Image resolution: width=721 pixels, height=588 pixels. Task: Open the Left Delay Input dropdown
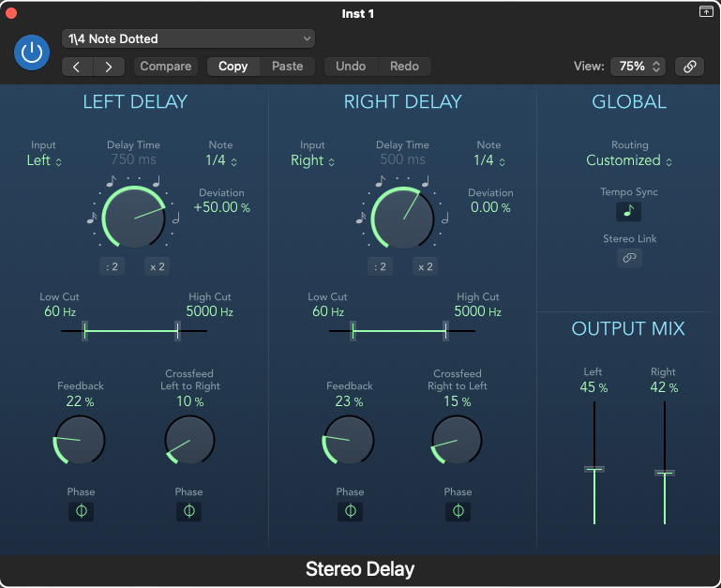click(x=44, y=160)
